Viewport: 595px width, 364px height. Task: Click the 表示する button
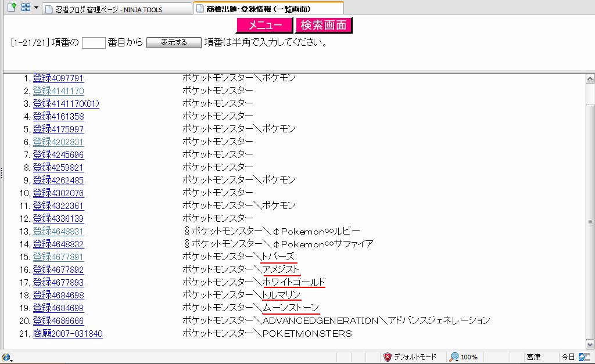(174, 42)
